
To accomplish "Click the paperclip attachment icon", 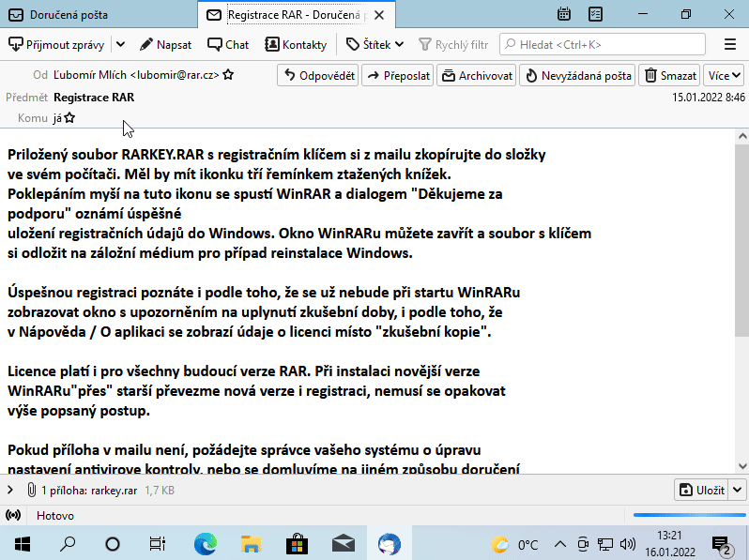I will coord(31,490).
